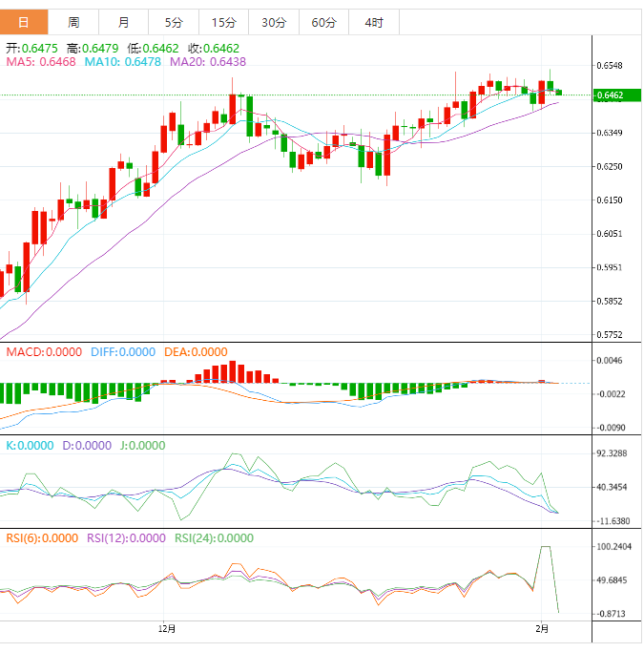Select the 日 (daily) timeframe tab
Image resolution: width=644 pixels, height=652 pixels.
(x=24, y=22)
